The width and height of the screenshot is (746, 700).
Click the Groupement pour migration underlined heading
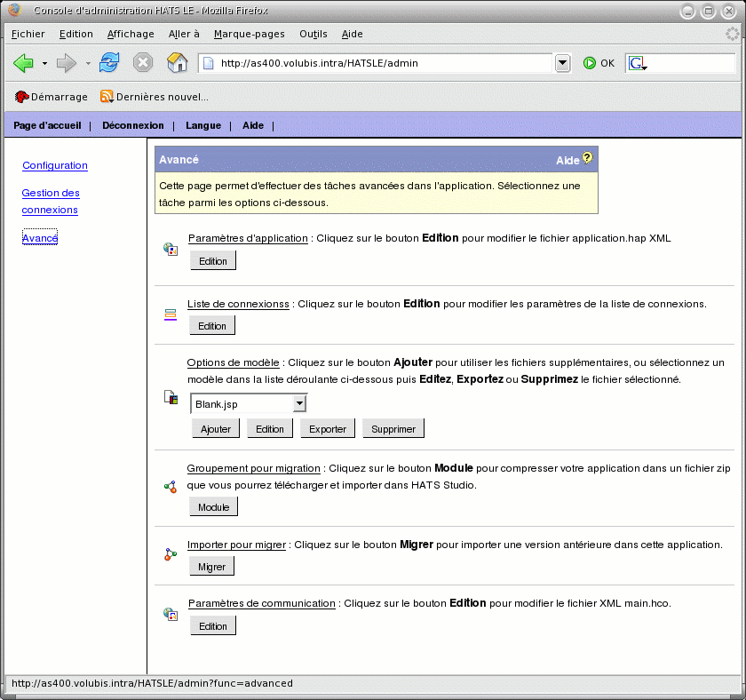tap(254, 468)
